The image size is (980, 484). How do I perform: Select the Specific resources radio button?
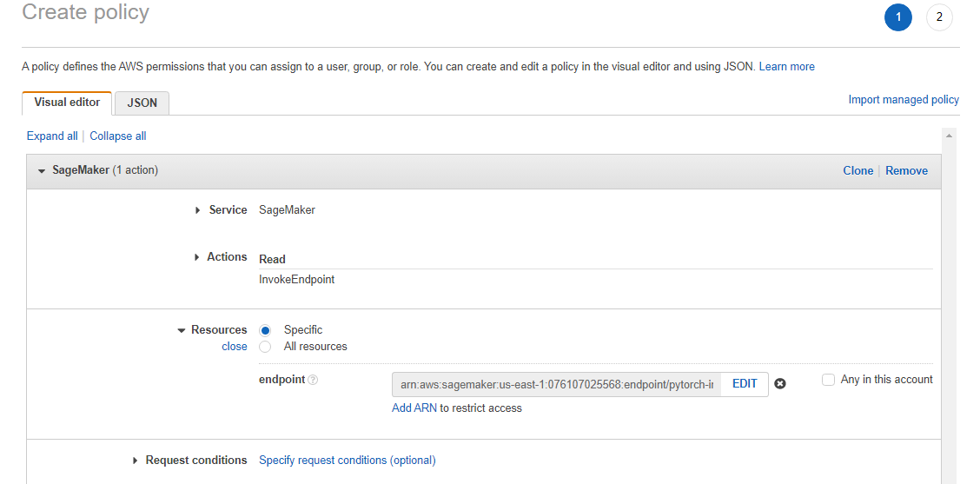266,330
